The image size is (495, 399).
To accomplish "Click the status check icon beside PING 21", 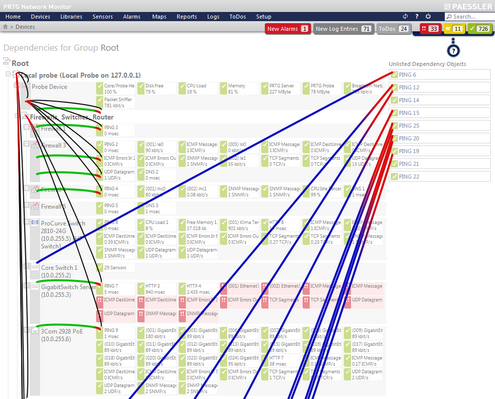I will click(394, 164).
